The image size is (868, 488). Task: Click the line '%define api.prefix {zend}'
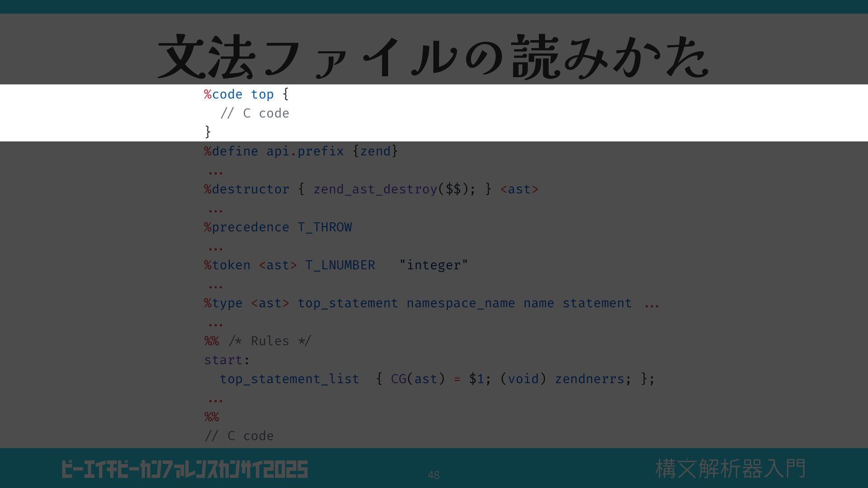click(x=301, y=151)
